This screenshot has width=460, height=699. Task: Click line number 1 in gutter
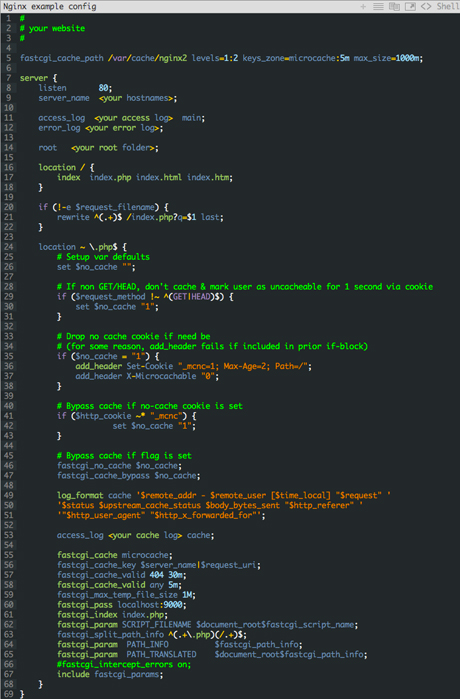pos(8,18)
